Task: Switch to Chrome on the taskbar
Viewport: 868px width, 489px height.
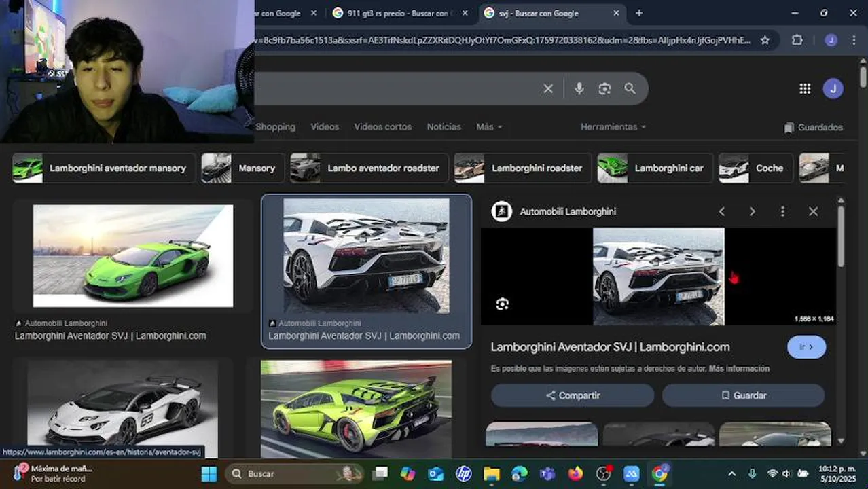Action: click(x=659, y=473)
